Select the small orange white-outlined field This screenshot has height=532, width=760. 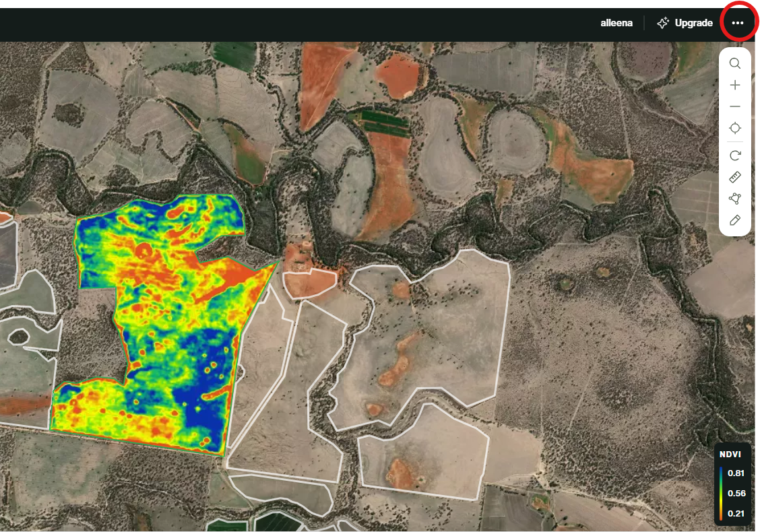[x=309, y=283]
